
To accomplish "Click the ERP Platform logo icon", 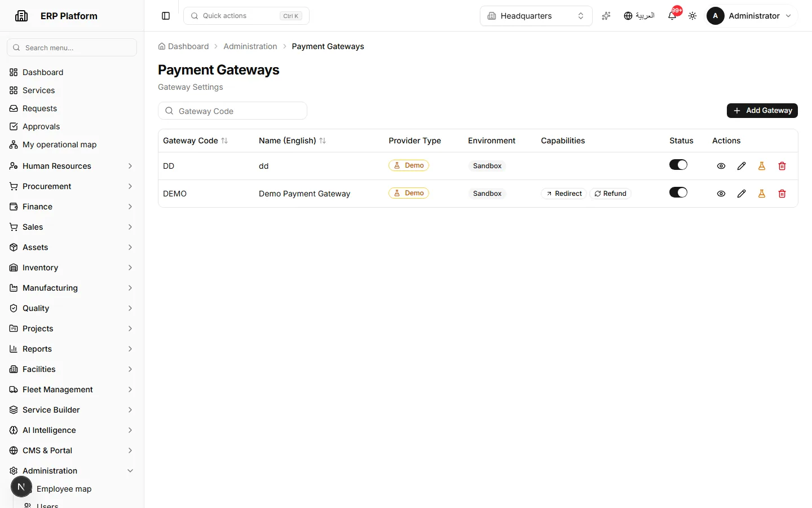I will pyautogui.click(x=21, y=16).
